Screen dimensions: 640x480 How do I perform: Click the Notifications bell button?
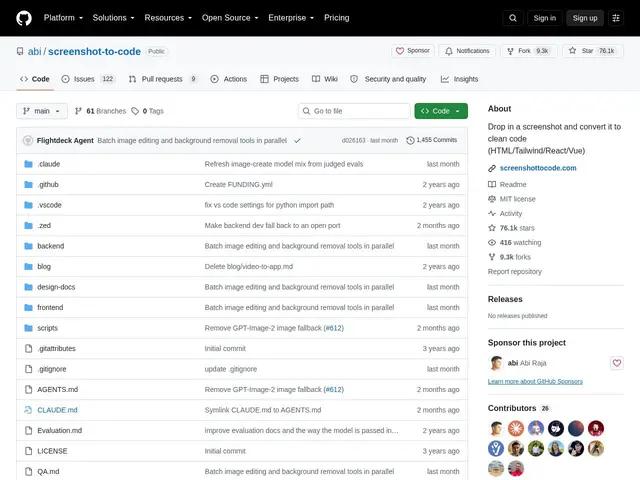467,51
